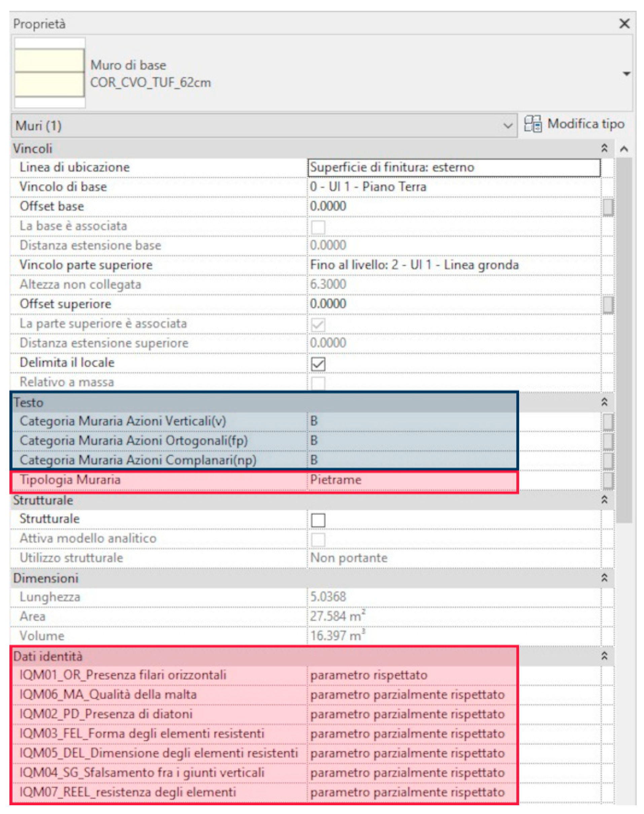Image resolution: width=644 pixels, height=814 pixels.
Task: Click the Tipologia Muraria label
Action: (x=70, y=480)
